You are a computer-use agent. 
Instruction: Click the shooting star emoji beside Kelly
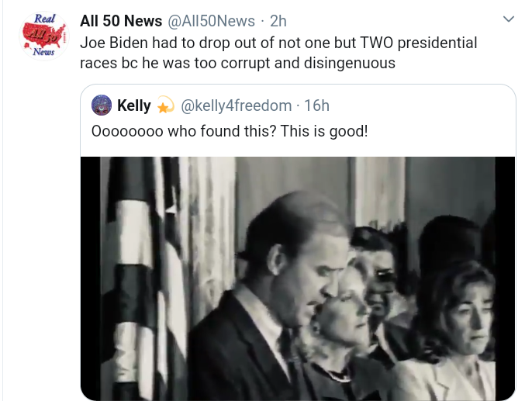pyautogui.click(x=165, y=105)
